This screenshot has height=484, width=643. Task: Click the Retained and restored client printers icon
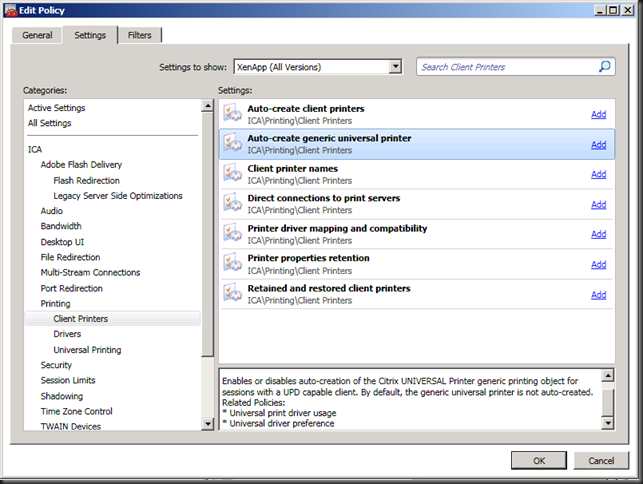pyautogui.click(x=233, y=292)
